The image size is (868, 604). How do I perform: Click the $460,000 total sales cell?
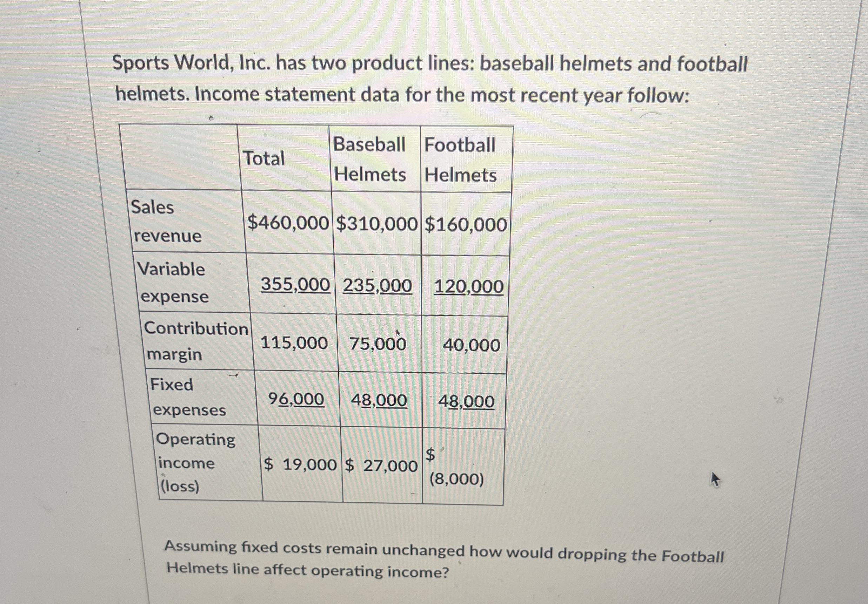point(288,224)
